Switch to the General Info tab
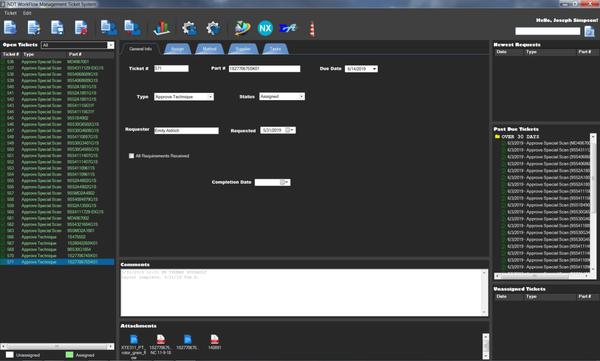 coord(140,49)
